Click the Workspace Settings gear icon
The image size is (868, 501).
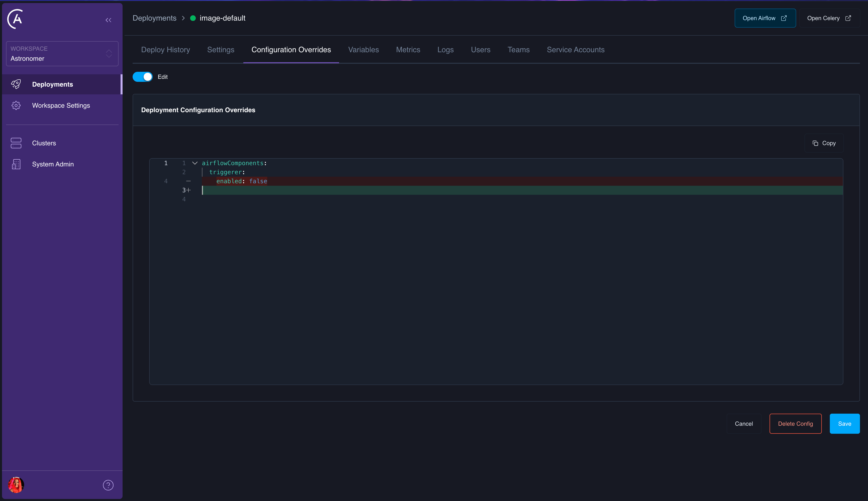coord(16,106)
